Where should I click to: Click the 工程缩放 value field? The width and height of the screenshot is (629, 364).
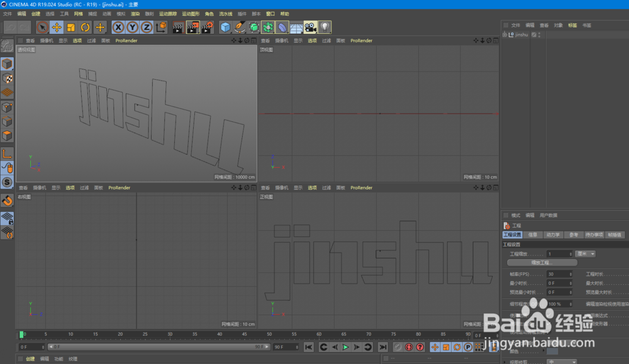click(559, 254)
